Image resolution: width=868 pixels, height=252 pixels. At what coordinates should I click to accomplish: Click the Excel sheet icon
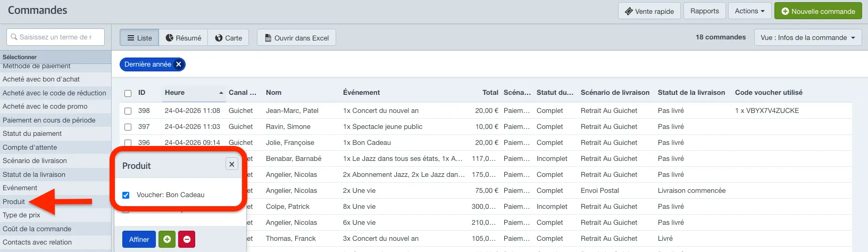point(268,38)
